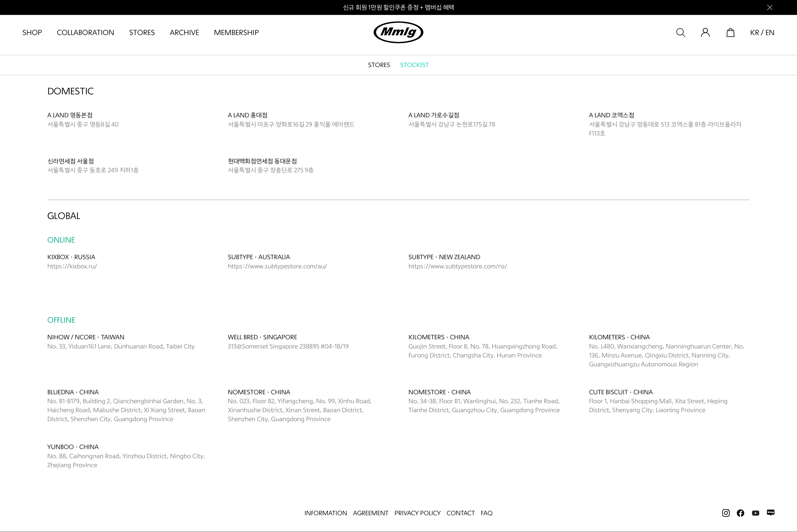This screenshot has height=532, width=797.
Task: Click the Mmlg logo
Action: (398, 32)
